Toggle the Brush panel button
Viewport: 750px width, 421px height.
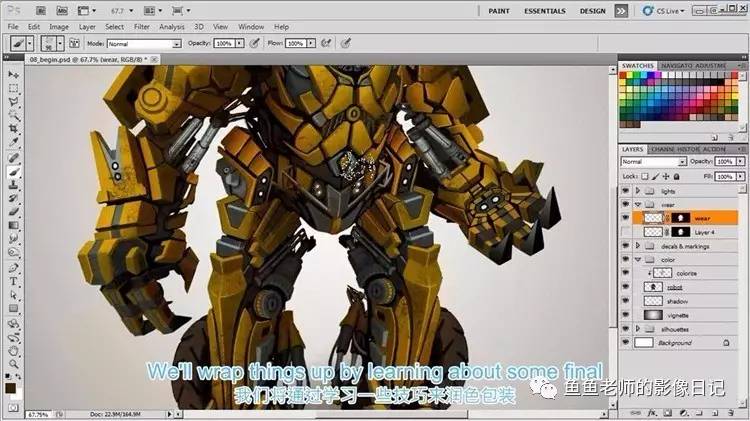tap(74, 43)
